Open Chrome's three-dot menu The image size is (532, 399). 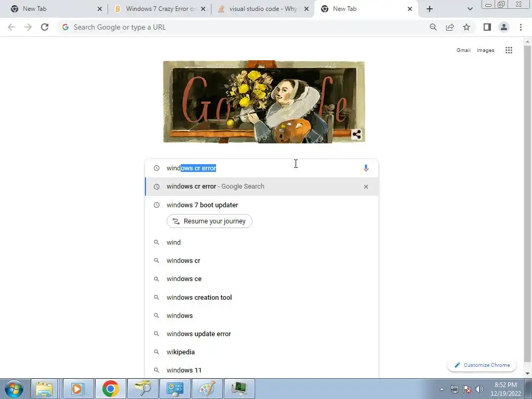click(x=521, y=27)
